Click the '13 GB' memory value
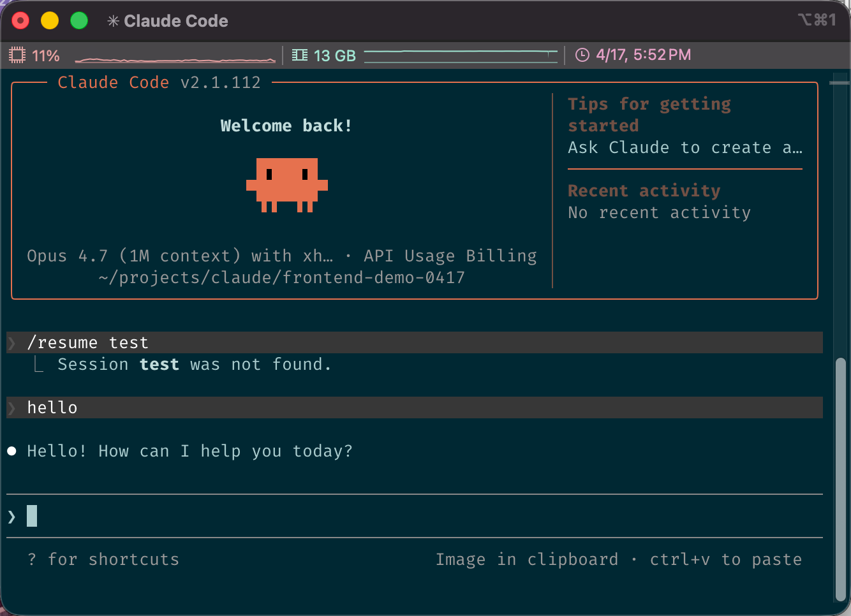 [x=335, y=56]
